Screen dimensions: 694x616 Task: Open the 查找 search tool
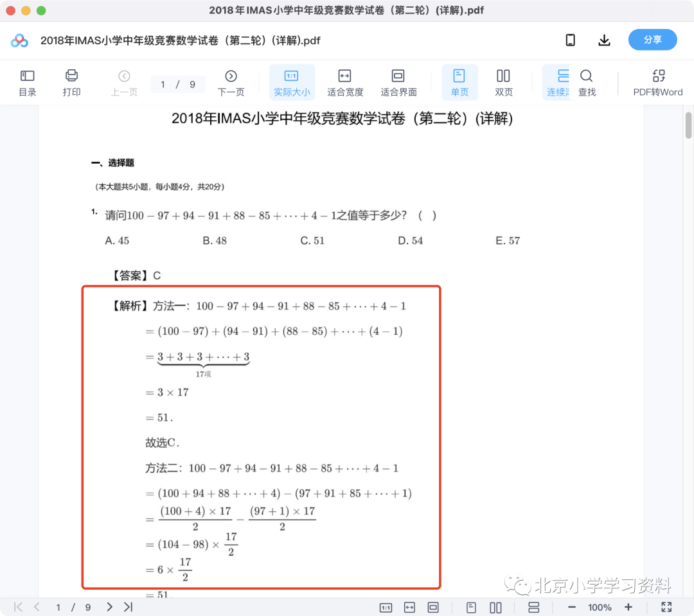point(587,83)
